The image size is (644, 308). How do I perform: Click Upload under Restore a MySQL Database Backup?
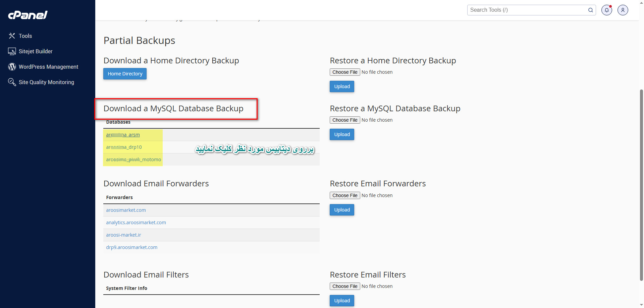[341, 134]
